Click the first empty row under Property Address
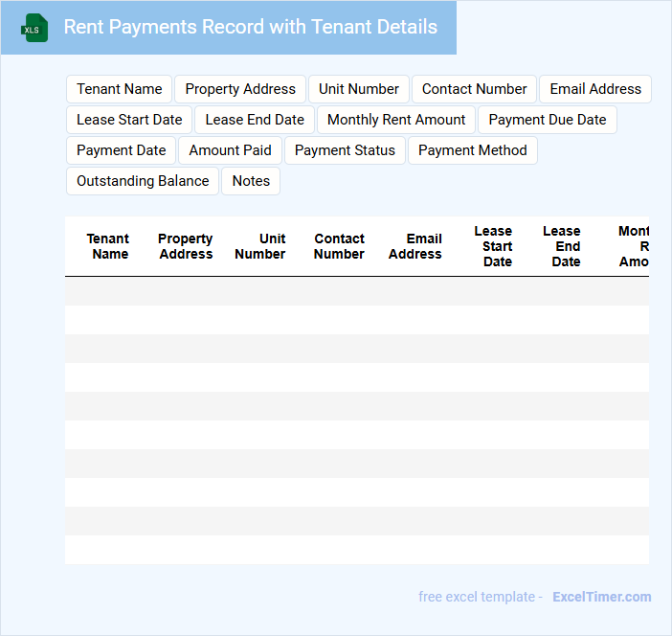This screenshot has width=672, height=636. pyautogui.click(x=186, y=291)
